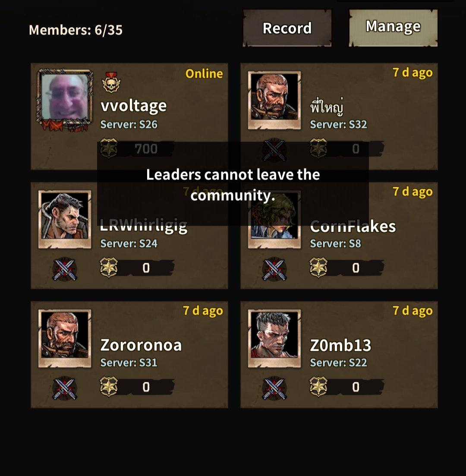Open the Record log button

287,28
